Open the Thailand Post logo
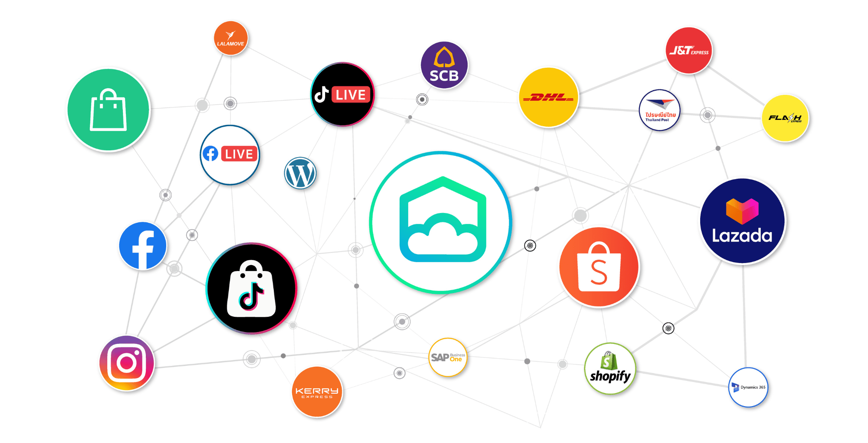Viewport: 868px width, 443px height. click(x=659, y=110)
